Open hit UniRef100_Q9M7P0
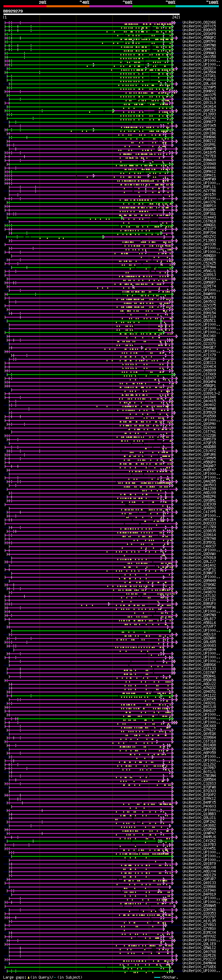The image size is (222, 980). pos(199,41)
